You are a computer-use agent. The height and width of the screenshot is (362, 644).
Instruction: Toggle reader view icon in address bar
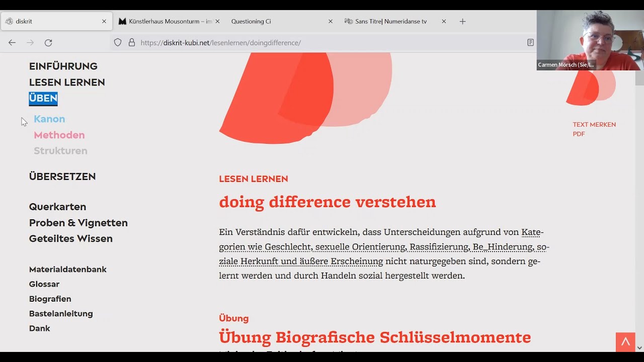click(x=530, y=43)
